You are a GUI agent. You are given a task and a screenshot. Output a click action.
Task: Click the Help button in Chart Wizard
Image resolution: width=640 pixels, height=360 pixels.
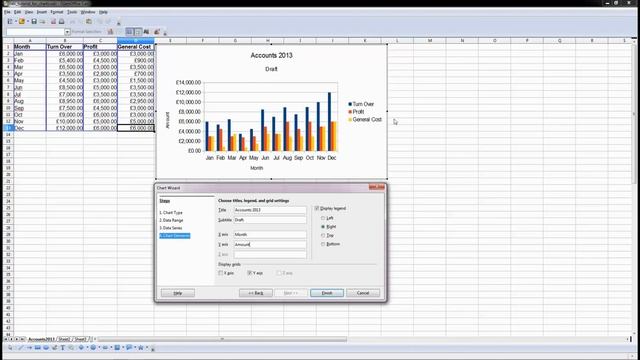[x=178, y=293]
